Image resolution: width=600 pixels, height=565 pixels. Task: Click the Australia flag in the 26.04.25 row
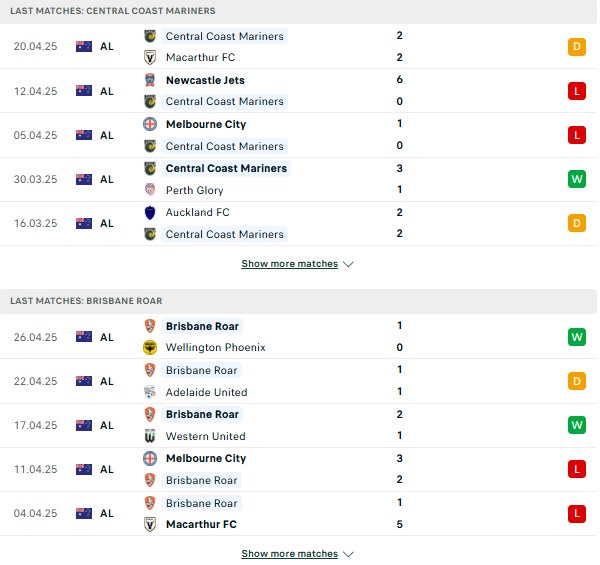point(84,337)
